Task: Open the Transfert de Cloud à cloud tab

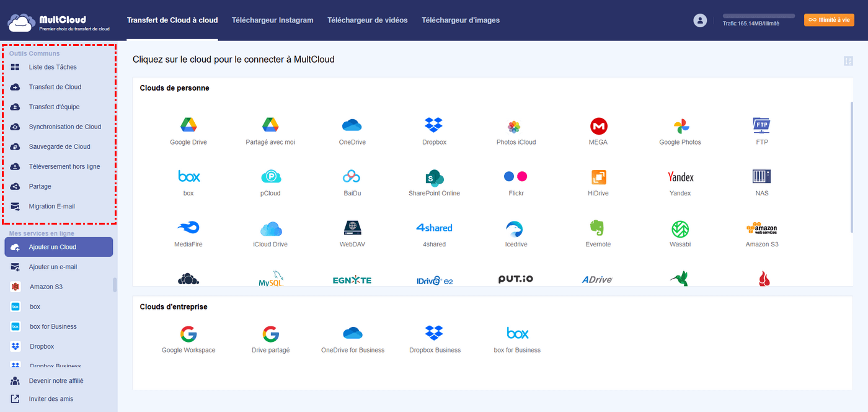Action: tap(172, 20)
